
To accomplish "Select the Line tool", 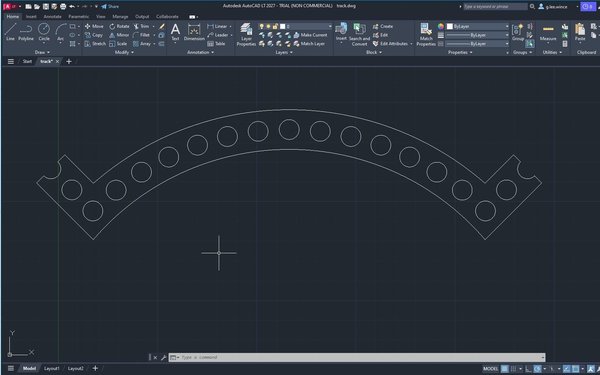I will [x=10, y=31].
